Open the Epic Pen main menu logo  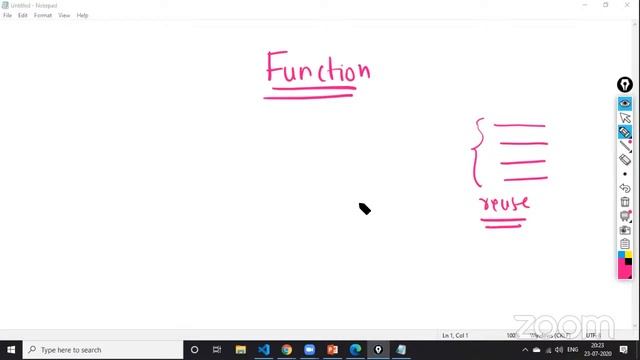624,84
